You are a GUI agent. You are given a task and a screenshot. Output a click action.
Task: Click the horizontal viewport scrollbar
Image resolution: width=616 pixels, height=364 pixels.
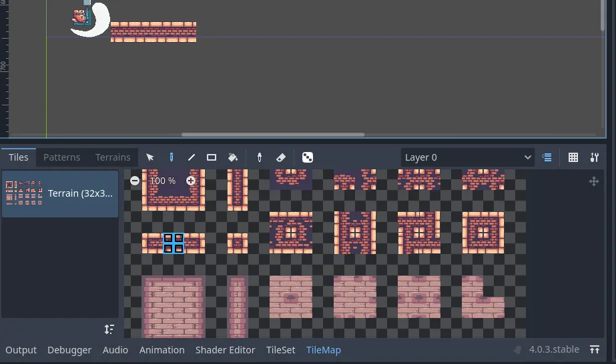pos(273,135)
